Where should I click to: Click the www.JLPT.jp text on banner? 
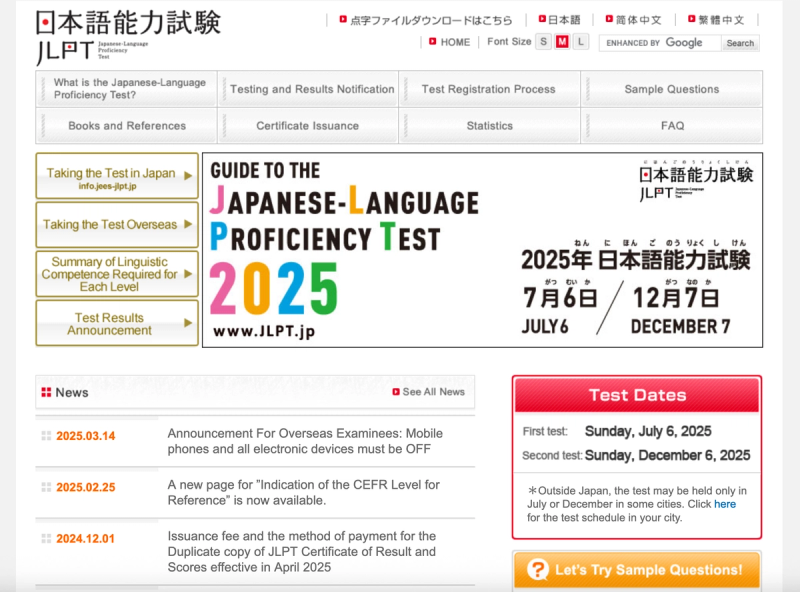(264, 332)
